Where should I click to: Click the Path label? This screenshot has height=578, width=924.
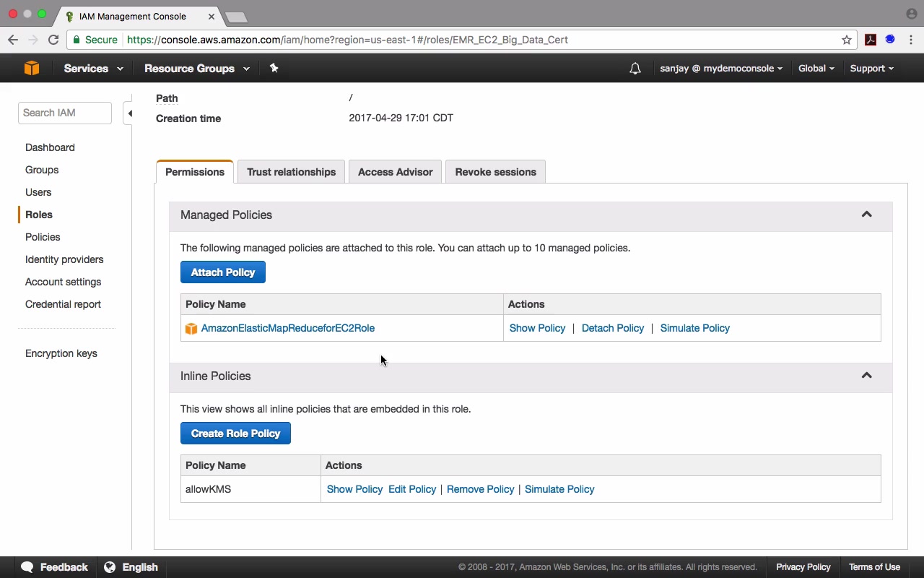pyautogui.click(x=167, y=98)
